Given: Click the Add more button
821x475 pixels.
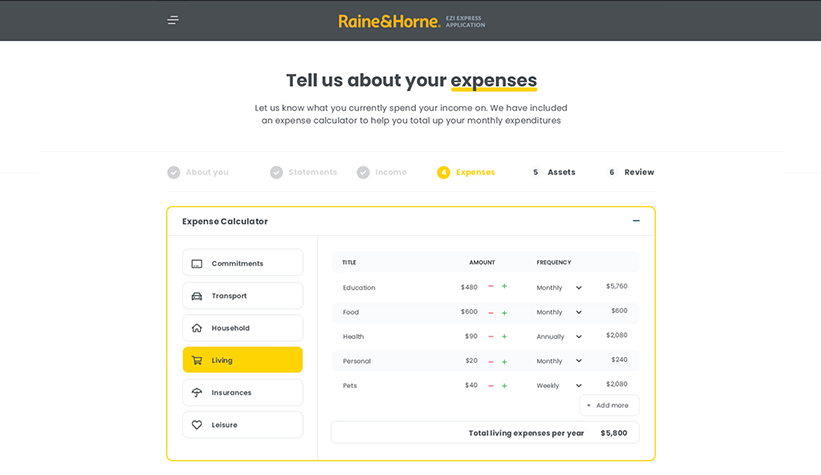Looking at the screenshot, I should pyautogui.click(x=608, y=405).
